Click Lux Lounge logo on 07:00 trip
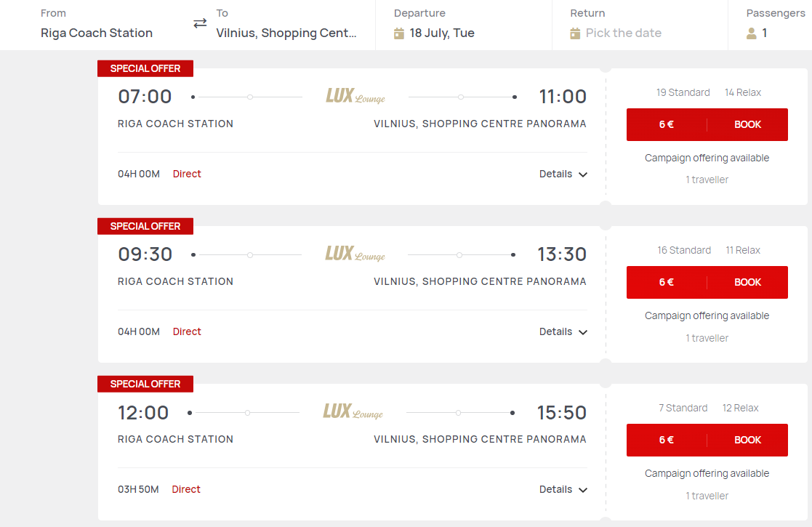This screenshot has width=812, height=527. (355, 96)
